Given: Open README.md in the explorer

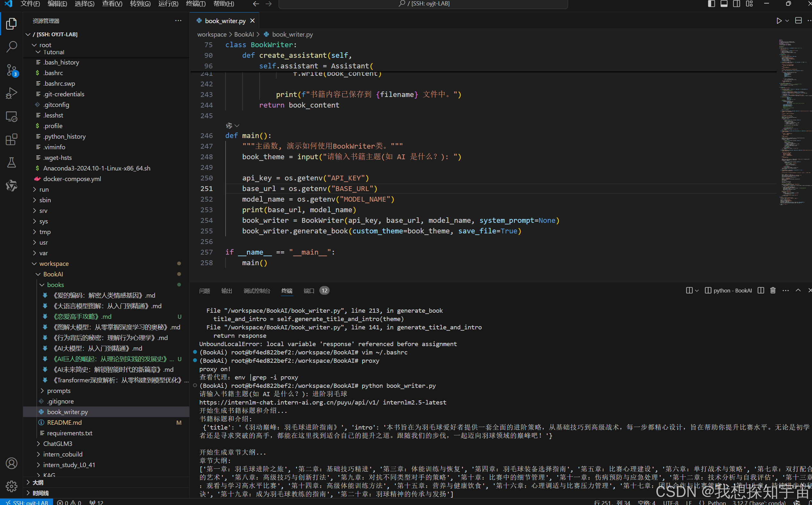Looking at the screenshot, I should click(x=65, y=422).
